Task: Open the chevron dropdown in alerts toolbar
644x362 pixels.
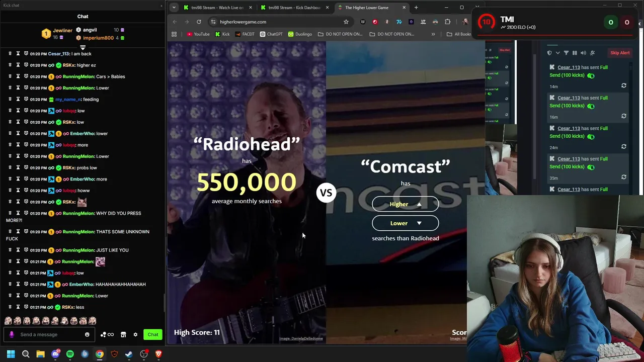Action: 557,53
